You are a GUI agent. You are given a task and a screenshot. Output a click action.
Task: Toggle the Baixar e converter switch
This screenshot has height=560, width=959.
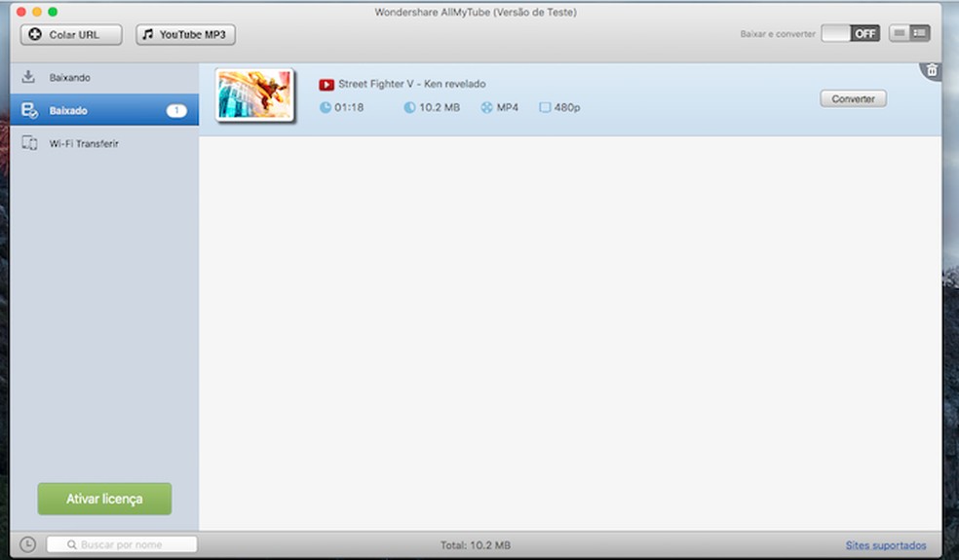tap(850, 34)
